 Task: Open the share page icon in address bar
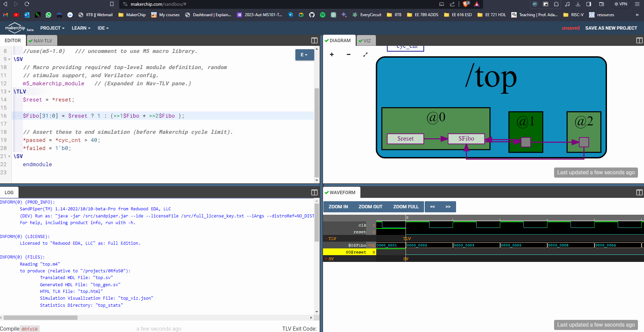click(452, 4)
